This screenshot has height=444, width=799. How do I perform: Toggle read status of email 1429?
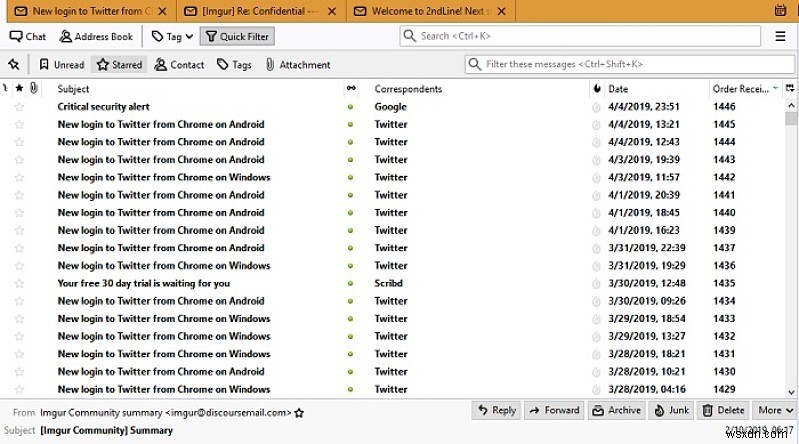[x=351, y=389]
